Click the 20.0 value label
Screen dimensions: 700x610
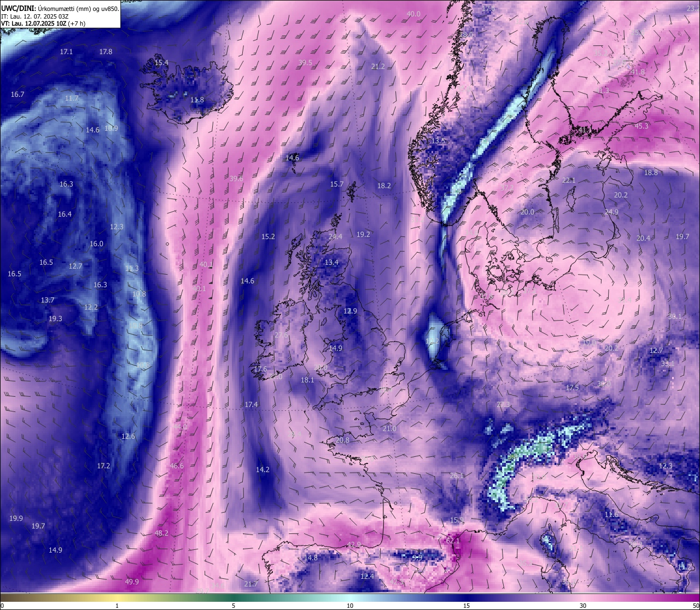click(x=527, y=212)
